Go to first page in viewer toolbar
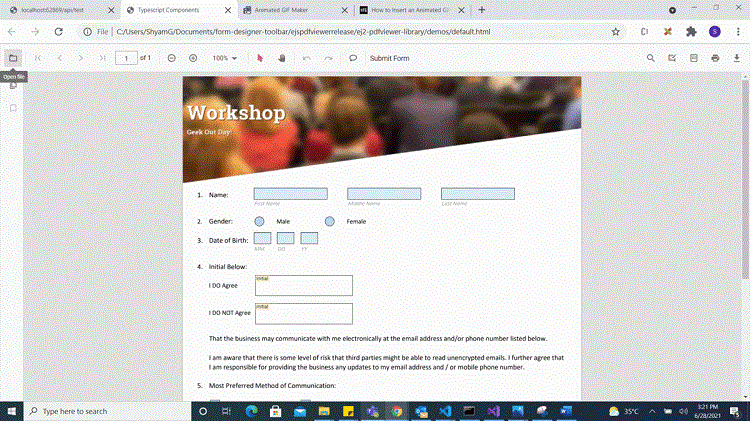 [x=38, y=58]
